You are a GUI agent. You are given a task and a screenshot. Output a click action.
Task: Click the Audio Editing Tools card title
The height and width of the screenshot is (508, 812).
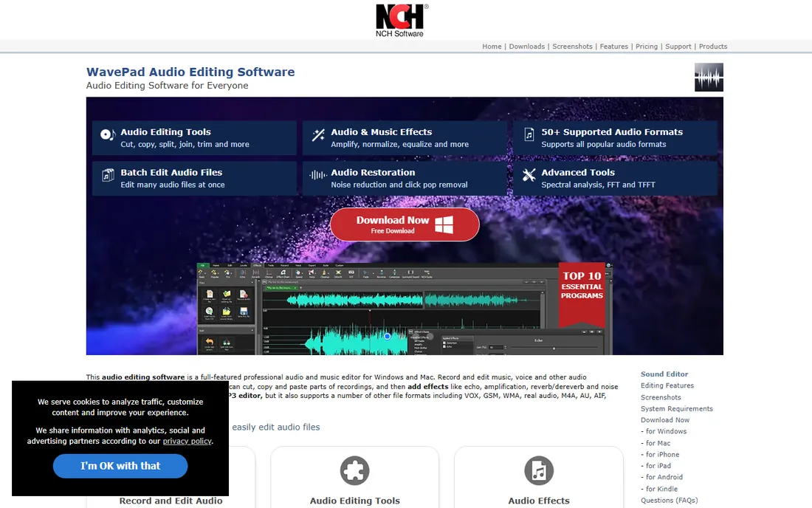[355, 501]
